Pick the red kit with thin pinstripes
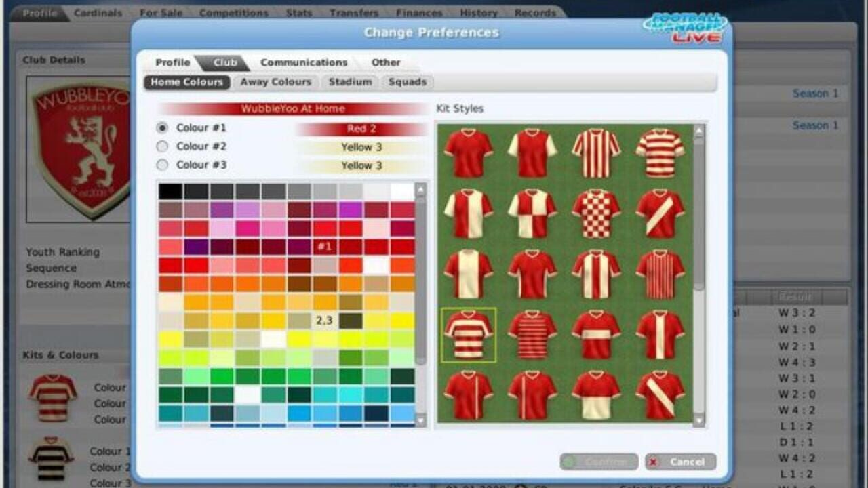The image size is (868, 488). click(660, 274)
